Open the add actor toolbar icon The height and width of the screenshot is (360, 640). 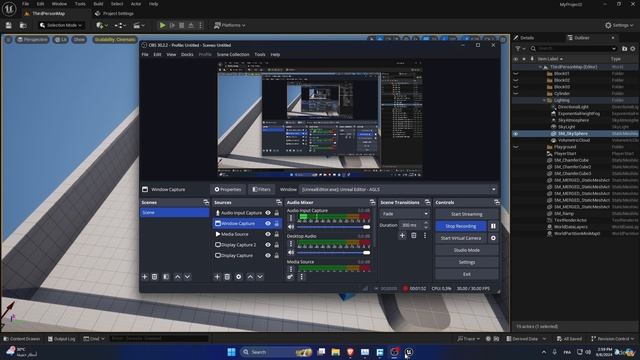point(102,25)
